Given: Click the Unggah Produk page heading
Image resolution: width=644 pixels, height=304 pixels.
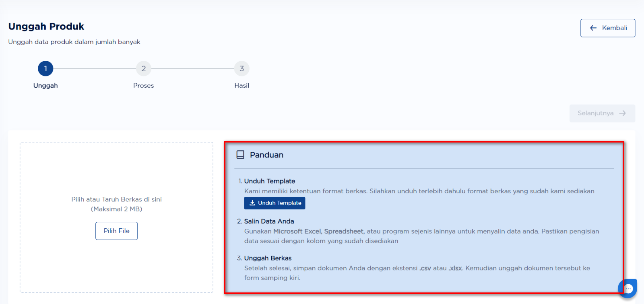Looking at the screenshot, I should coord(46,27).
